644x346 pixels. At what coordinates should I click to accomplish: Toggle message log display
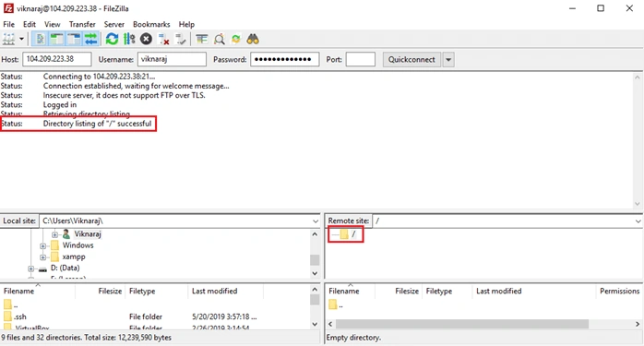coord(40,40)
